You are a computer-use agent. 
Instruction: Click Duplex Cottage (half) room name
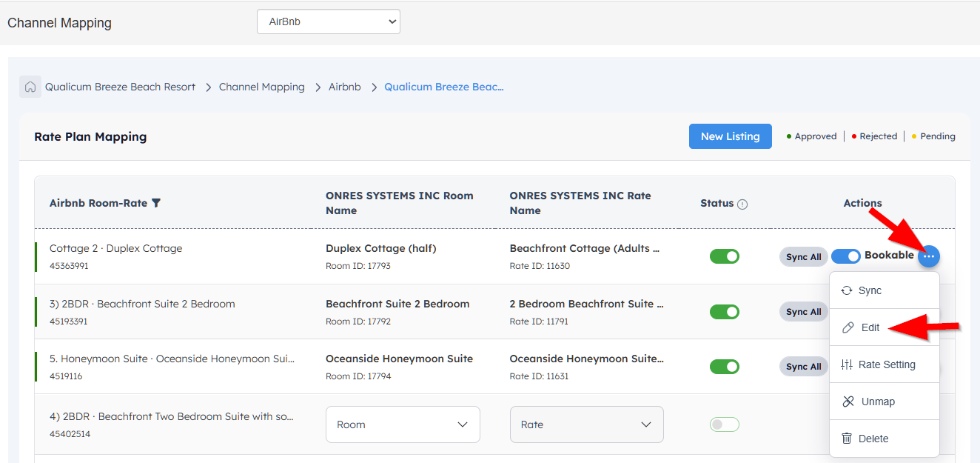coord(381,248)
